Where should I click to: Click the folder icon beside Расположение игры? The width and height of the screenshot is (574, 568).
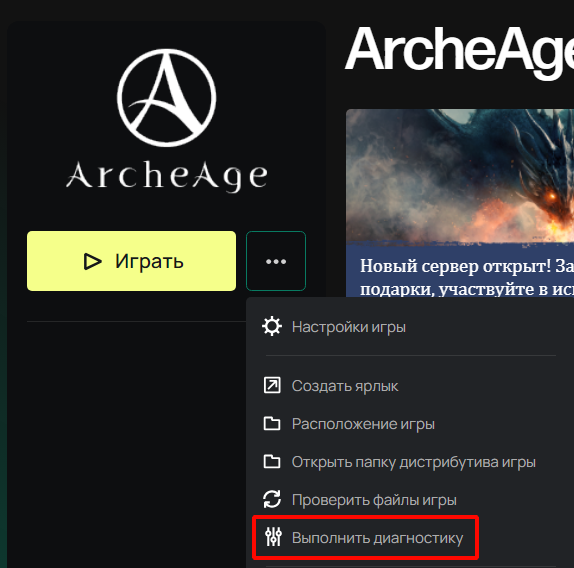tap(272, 423)
